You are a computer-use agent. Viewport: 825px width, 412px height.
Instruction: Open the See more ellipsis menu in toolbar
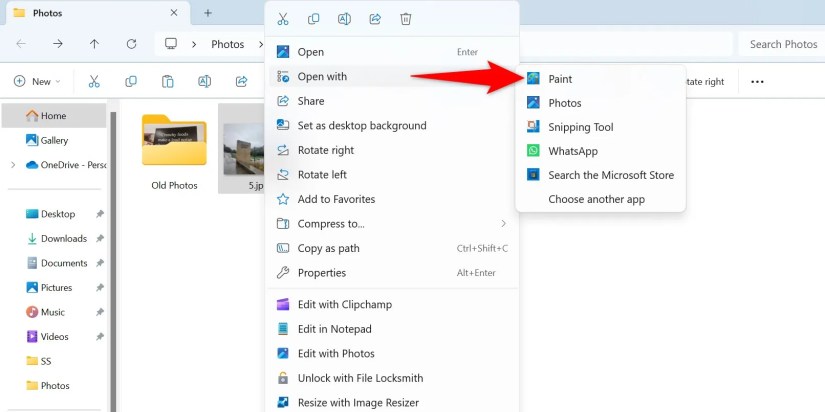757,82
